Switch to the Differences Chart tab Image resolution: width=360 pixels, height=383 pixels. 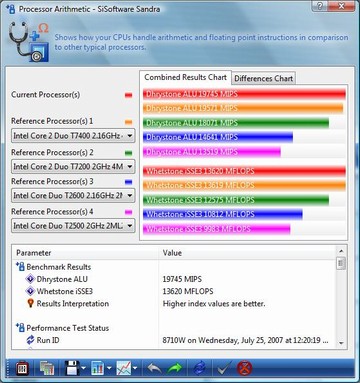(x=263, y=79)
